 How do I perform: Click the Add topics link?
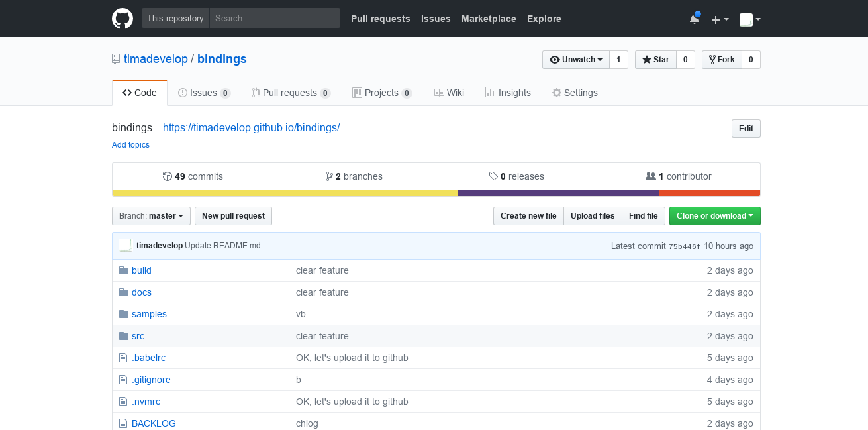(x=130, y=145)
